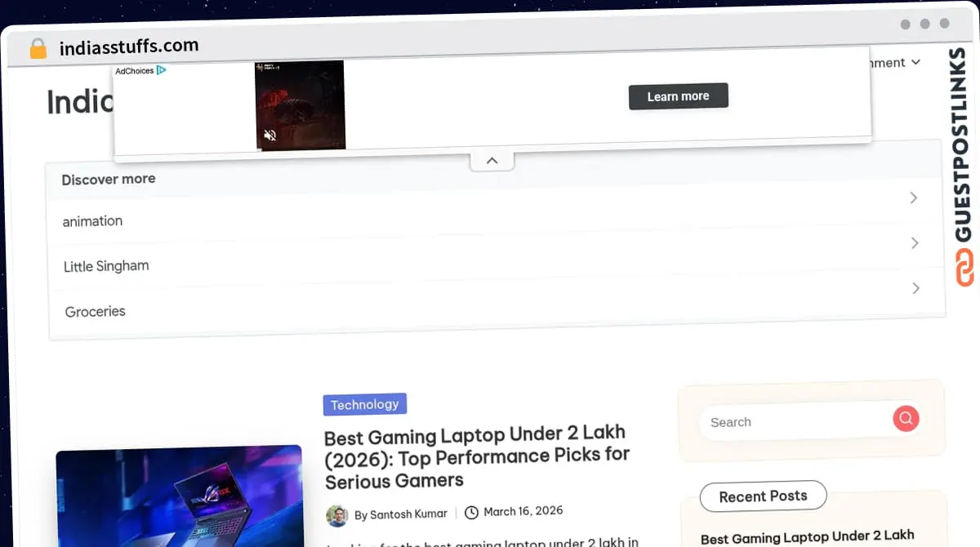Click the Groceries row arrow
The height and width of the screenshot is (547, 980).
pyautogui.click(x=915, y=288)
